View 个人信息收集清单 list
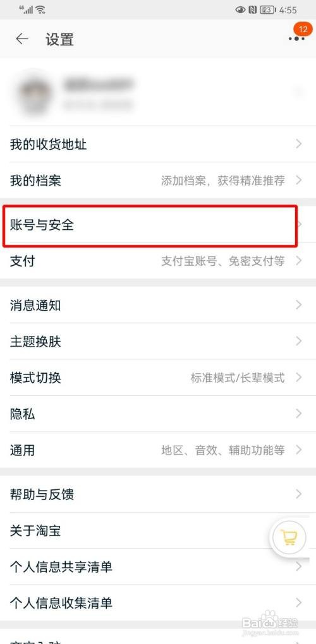316x644 pixels. point(158,602)
